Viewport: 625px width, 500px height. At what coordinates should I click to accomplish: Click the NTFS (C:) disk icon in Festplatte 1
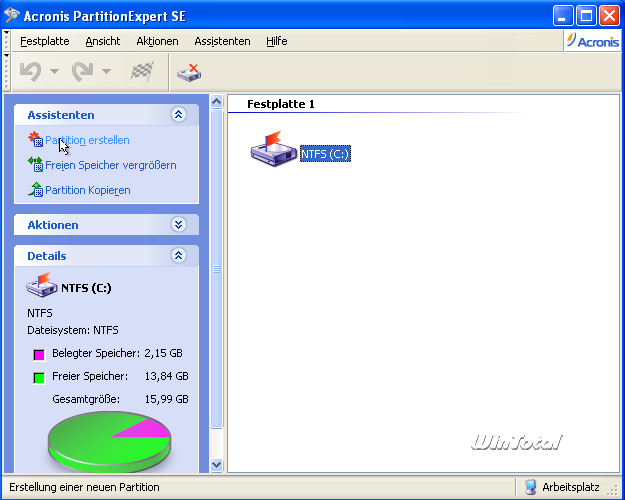click(x=274, y=149)
